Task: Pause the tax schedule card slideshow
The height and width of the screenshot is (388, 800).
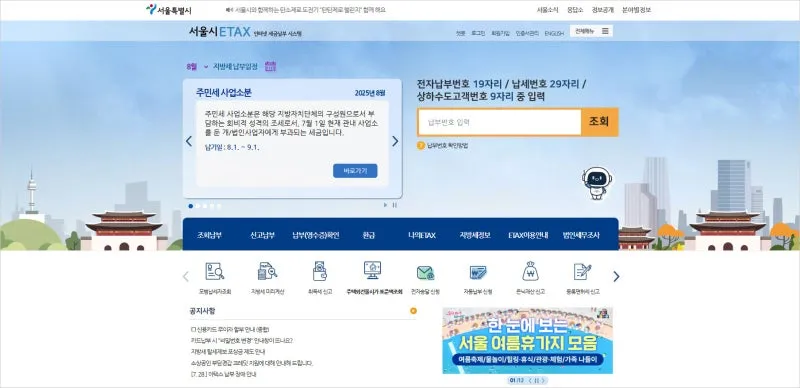Action: 394,205
